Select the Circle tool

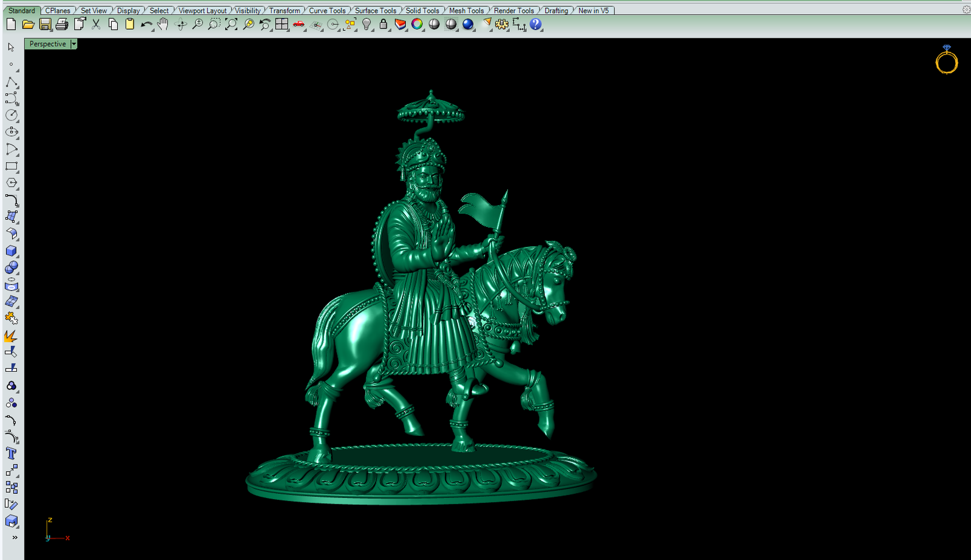tap(12, 115)
